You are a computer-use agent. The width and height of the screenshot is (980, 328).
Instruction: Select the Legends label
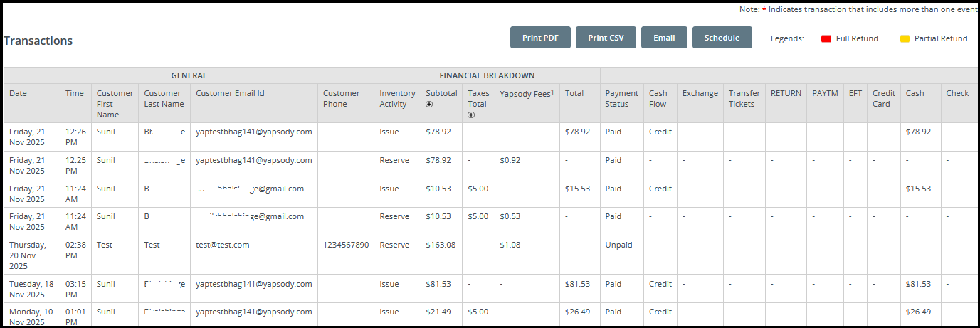click(x=787, y=38)
